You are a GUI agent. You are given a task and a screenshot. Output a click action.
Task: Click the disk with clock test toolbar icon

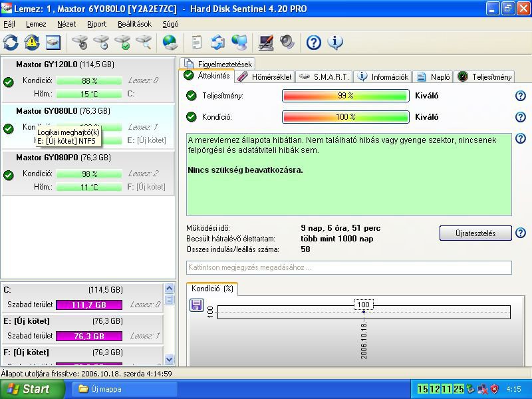101,43
